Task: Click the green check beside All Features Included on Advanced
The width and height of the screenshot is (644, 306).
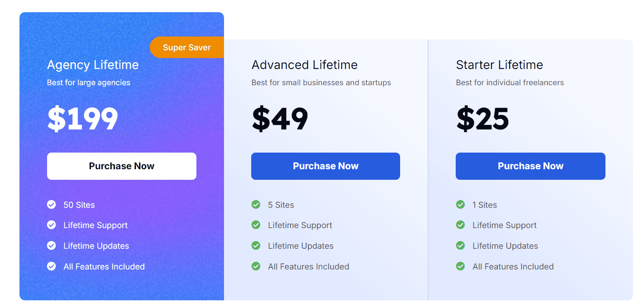Action: (256, 266)
